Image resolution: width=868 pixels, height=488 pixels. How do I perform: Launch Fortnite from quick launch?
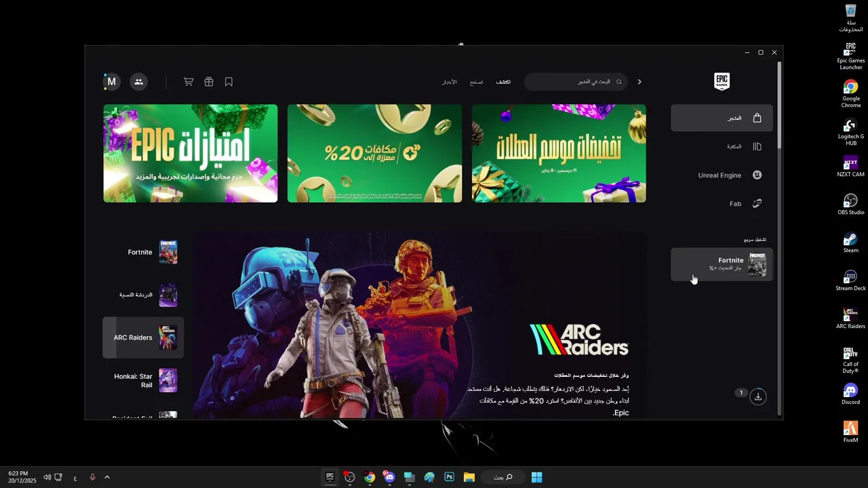722,264
